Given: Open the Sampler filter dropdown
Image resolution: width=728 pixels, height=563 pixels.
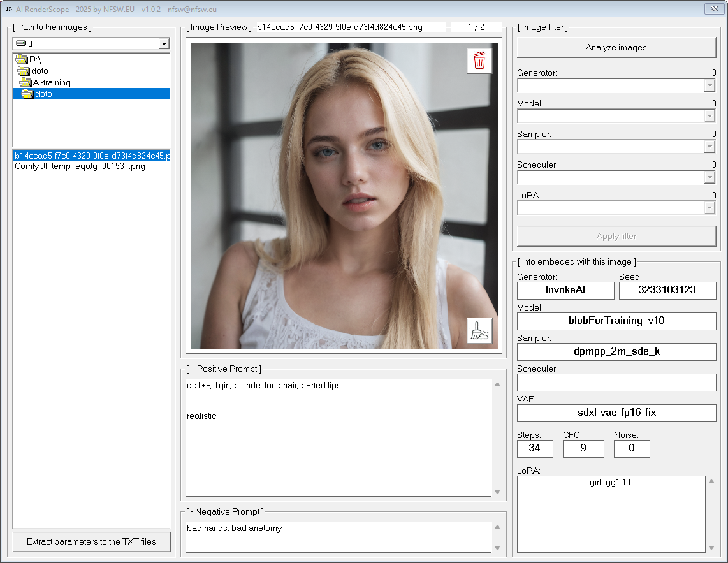Looking at the screenshot, I should tap(710, 147).
